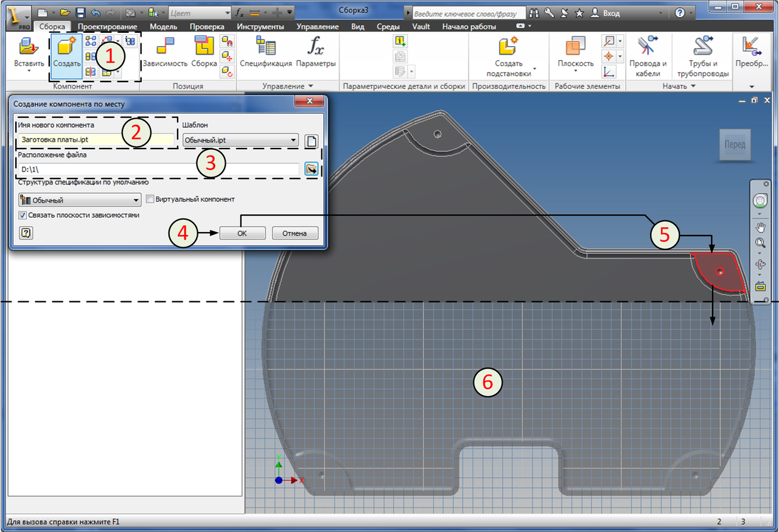Screen dimensions: 779x532
Task: Click the Создать подстановки icon
Action: point(508,46)
